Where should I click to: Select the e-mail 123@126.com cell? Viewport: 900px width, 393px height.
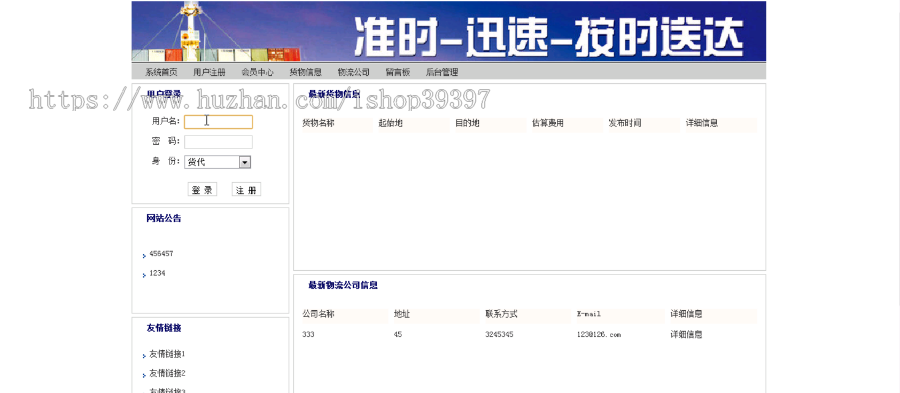click(599, 334)
